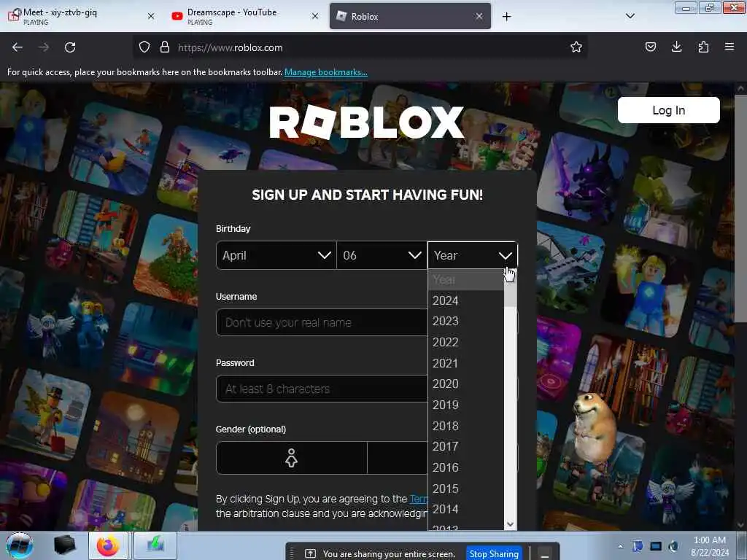Choose 2020 from the year list
The height and width of the screenshot is (560, 747).
pyautogui.click(x=465, y=384)
